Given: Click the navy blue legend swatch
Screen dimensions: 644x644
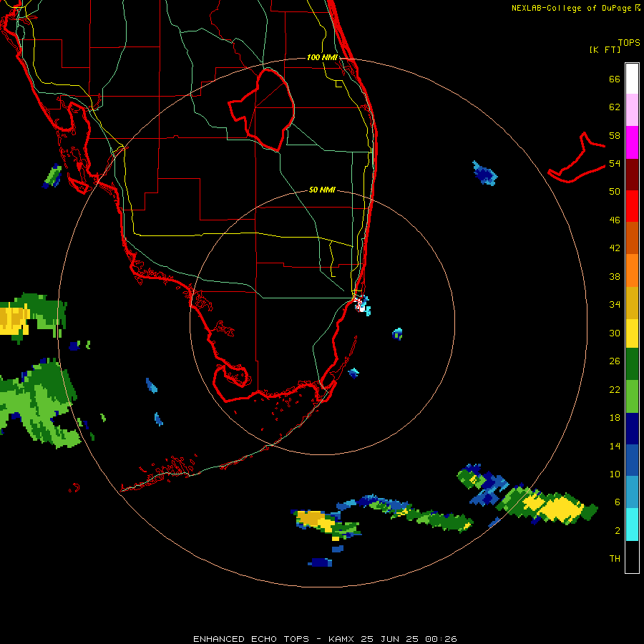Looking at the screenshot, I should tap(632, 429).
